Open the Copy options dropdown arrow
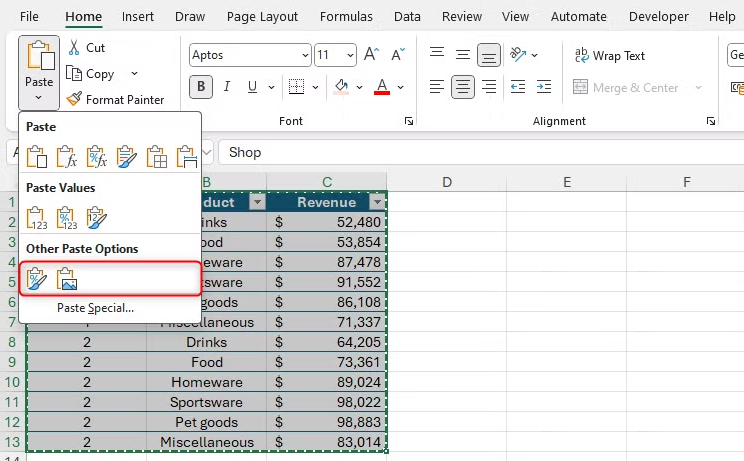Viewport: 744px width, 461px height. [x=134, y=74]
